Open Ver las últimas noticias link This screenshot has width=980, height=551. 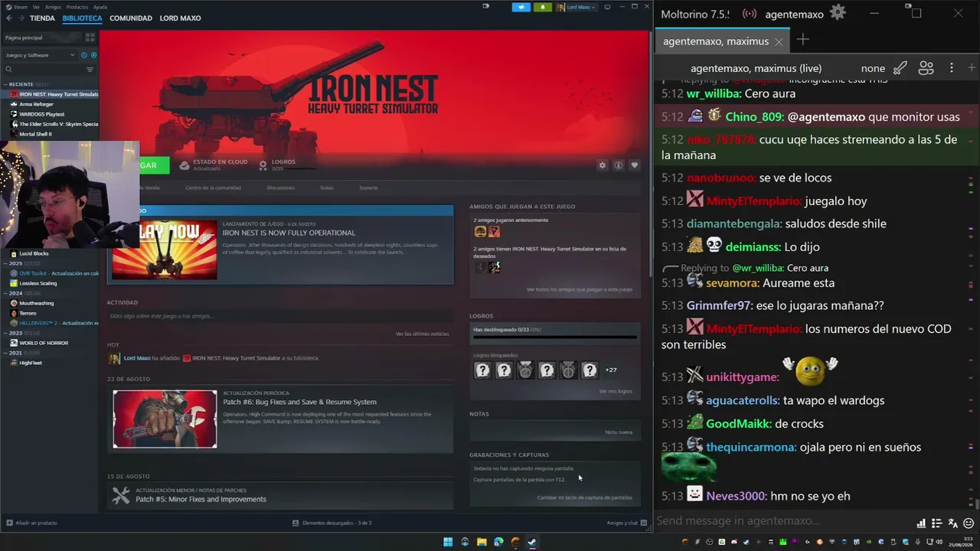[423, 334]
